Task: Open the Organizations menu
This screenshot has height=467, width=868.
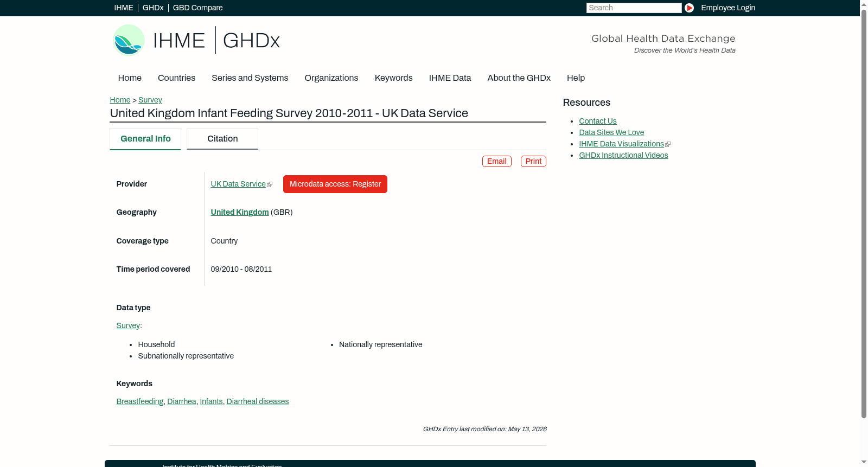Action: (331, 78)
